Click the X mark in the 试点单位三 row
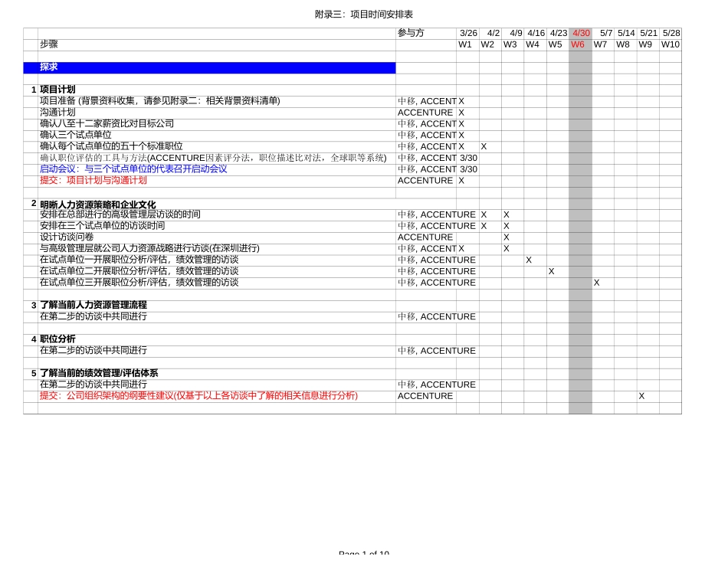This screenshot has width=728, height=563. coord(596,283)
